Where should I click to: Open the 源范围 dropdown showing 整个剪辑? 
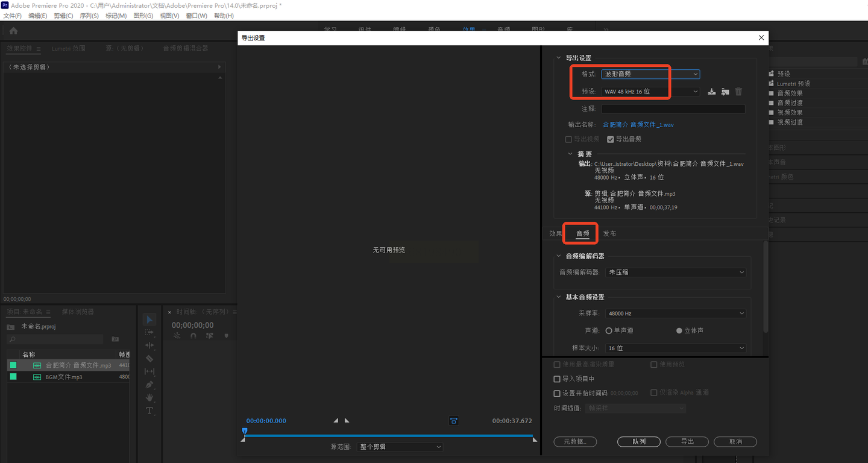[x=400, y=447]
